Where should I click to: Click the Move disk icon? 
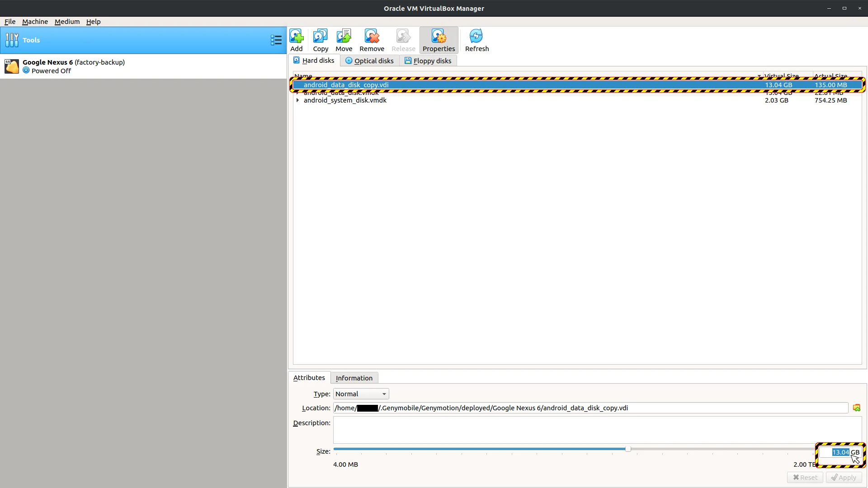(344, 40)
